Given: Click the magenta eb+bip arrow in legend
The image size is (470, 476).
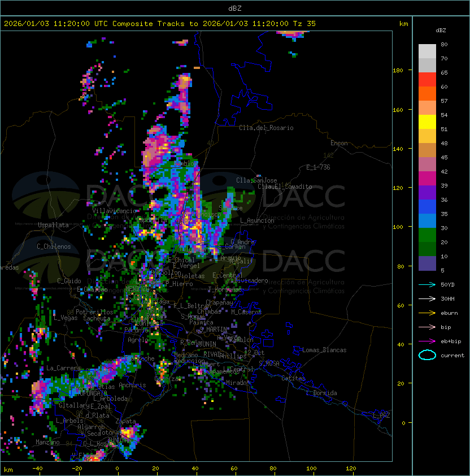Looking at the screenshot, I should (427, 341).
